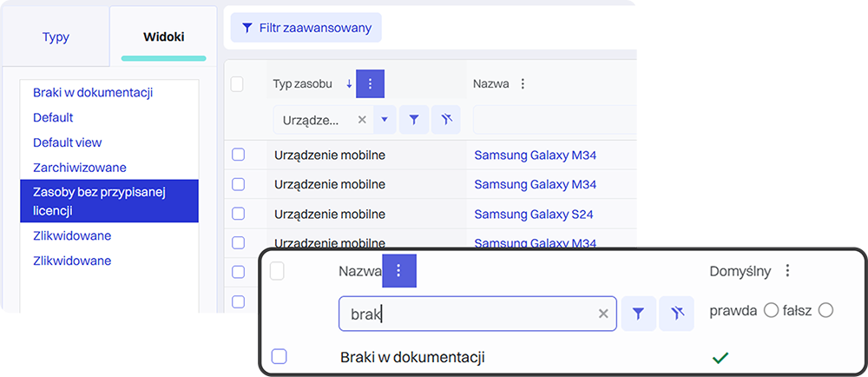Open the Filtr zaawansowany button
The width and height of the screenshot is (868, 377).
306,28
